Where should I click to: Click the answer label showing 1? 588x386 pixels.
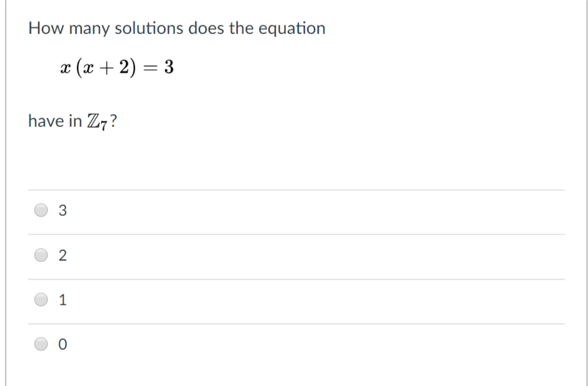click(63, 299)
